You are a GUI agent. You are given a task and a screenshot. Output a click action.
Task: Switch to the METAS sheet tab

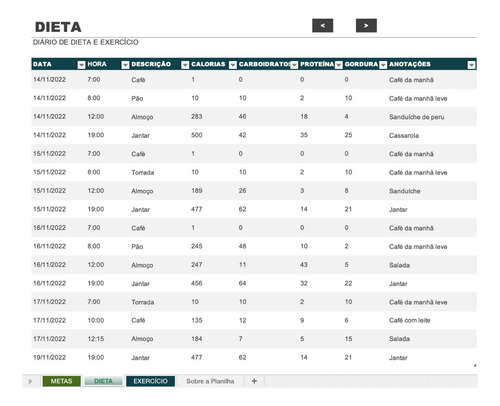pos(61,381)
